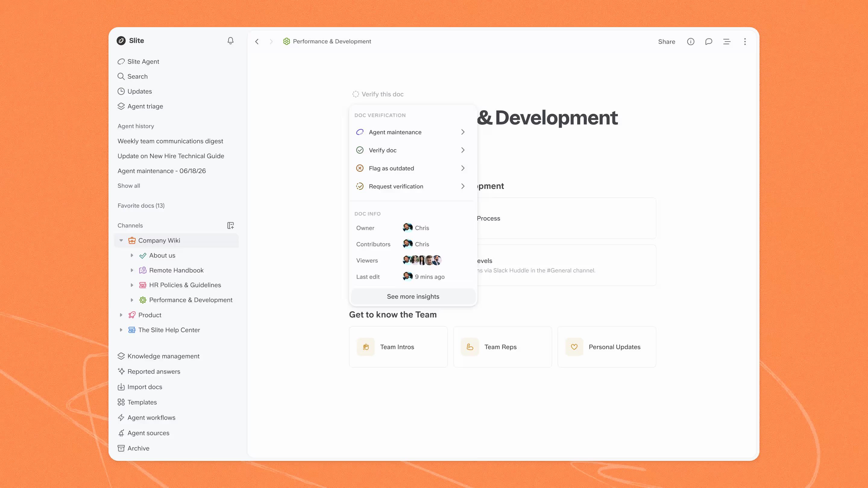The image size is (868, 488).
Task: Click the doc info icon in header
Action: 691,42
